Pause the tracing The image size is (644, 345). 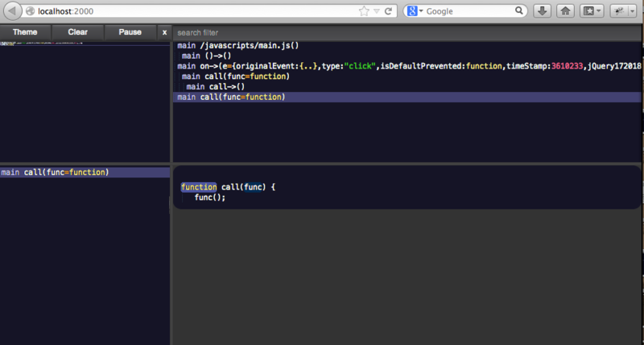(130, 32)
